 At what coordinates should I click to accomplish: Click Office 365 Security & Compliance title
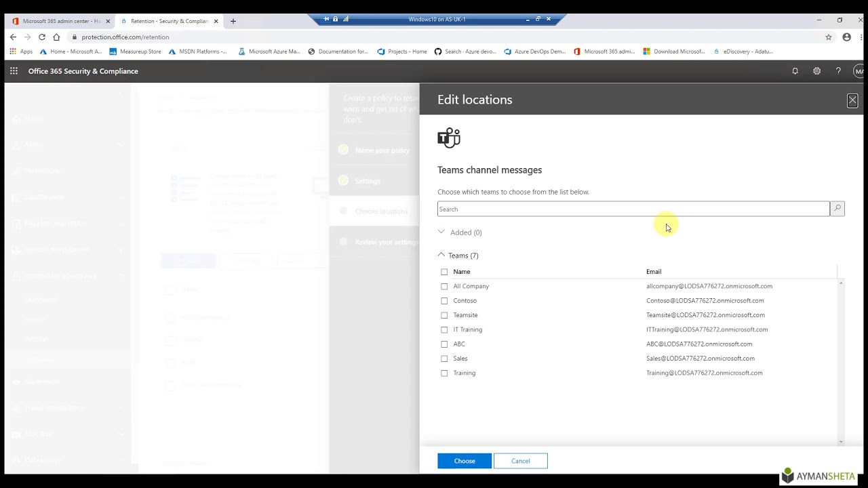point(83,71)
